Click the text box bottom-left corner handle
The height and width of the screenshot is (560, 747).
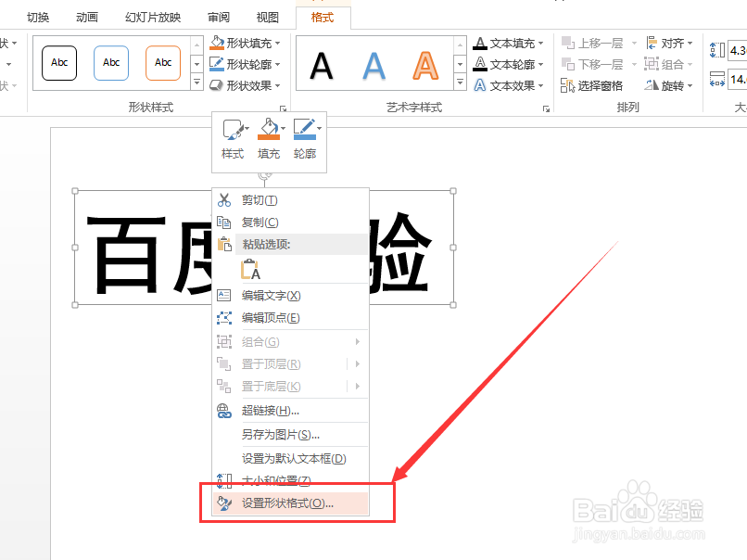click(75, 305)
